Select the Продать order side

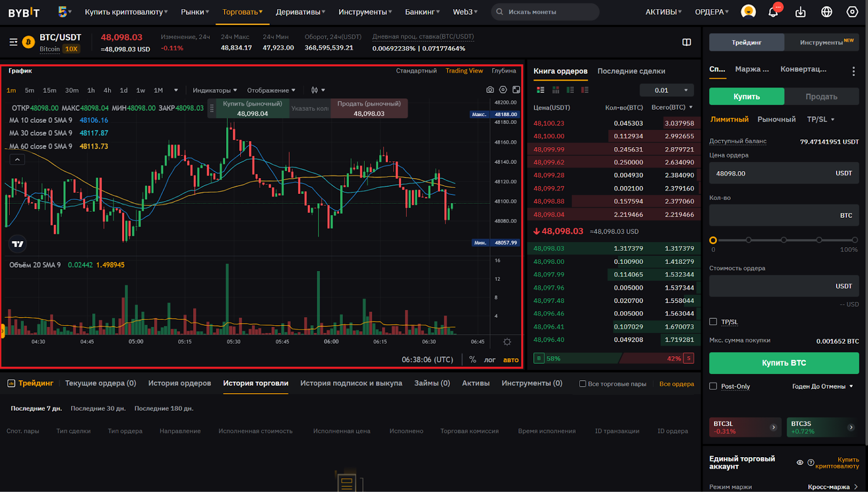click(821, 97)
